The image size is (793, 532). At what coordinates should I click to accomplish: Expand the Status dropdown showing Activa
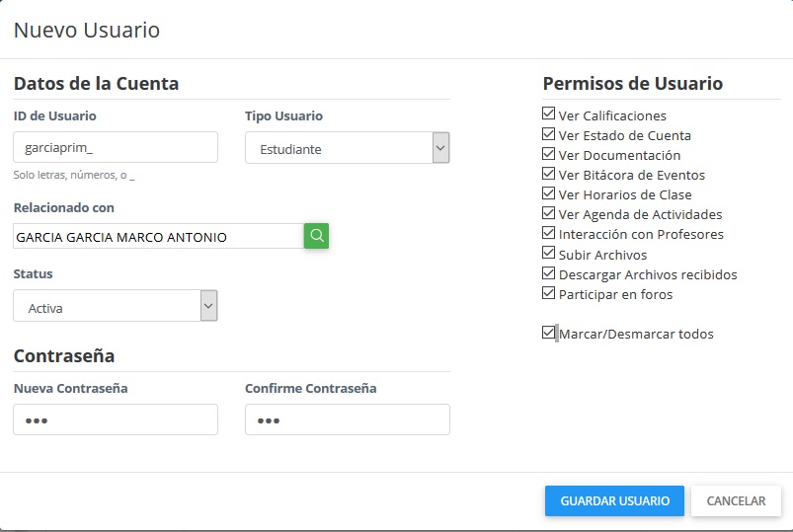[115, 306]
